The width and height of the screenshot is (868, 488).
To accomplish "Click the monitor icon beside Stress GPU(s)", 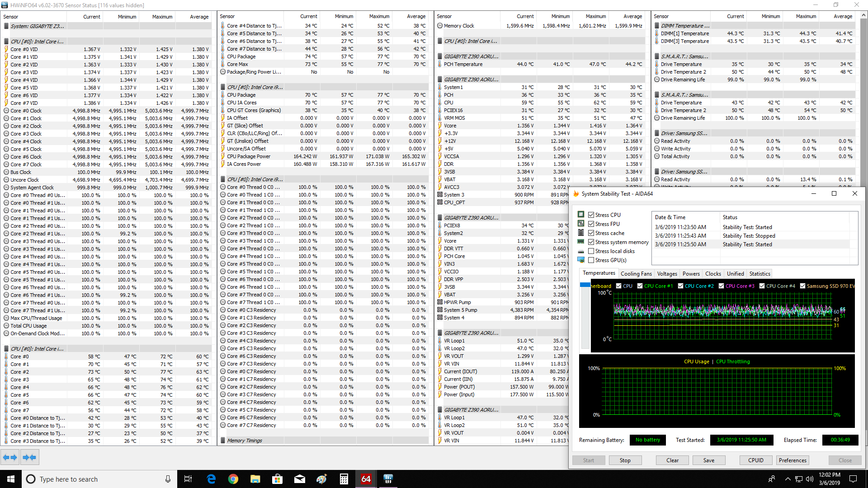I will 581,260.
